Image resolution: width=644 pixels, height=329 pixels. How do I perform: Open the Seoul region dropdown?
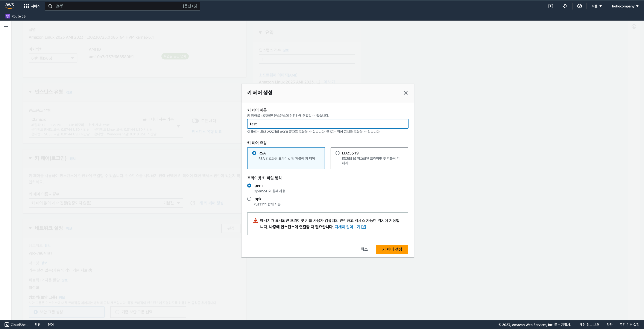[x=597, y=6]
